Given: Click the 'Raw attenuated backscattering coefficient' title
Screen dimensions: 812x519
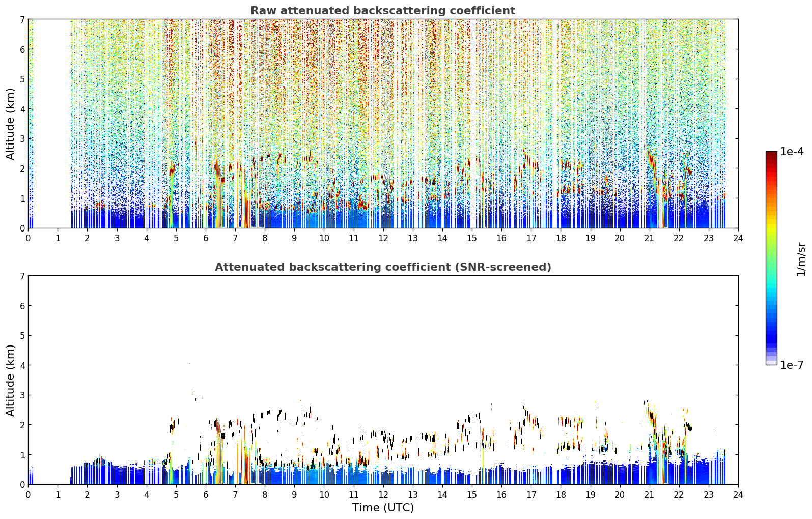Looking at the screenshot, I should coord(383,11).
